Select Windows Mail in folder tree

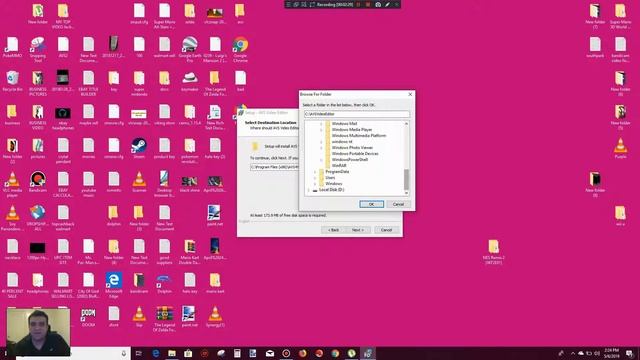click(x=344, y=124)
